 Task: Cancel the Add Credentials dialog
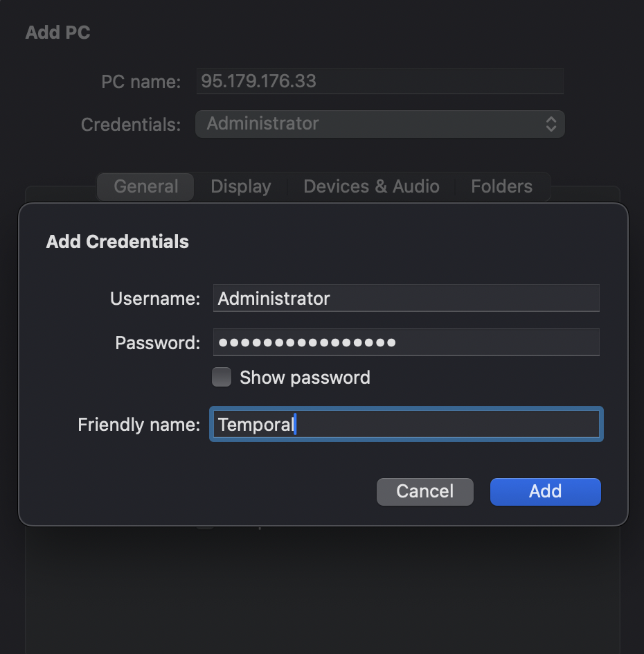pyautogui.click(x=424, y=491)
